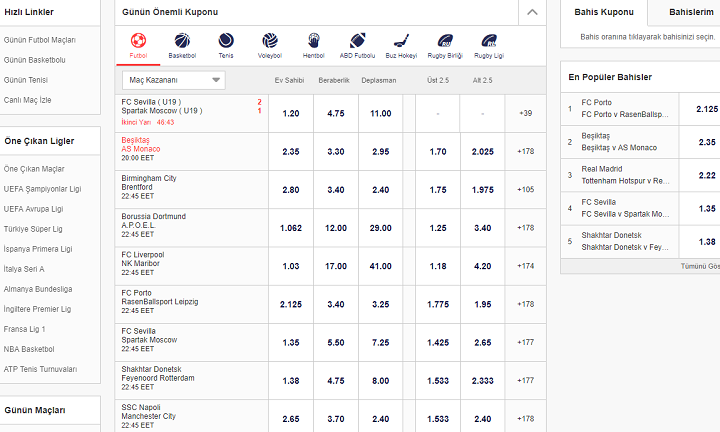This screenshot has height=432, width=720.
Task: Go to NBA Basketbol
Action: (29, 349)
